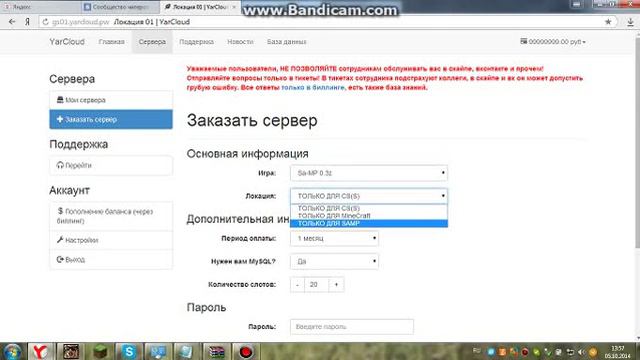Open Пополнение баланса (через биллинг)
The image size is (640, 360).
(x=111, y=216)
